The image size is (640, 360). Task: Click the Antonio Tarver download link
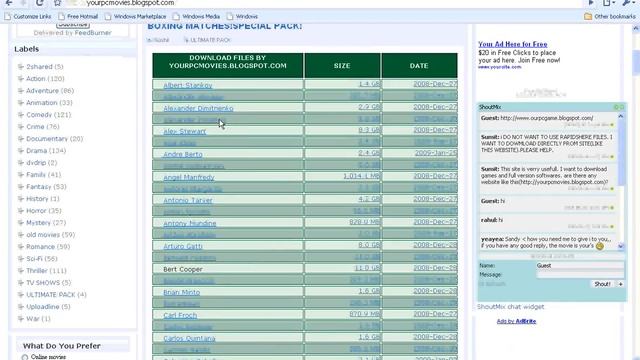(188, 200)
